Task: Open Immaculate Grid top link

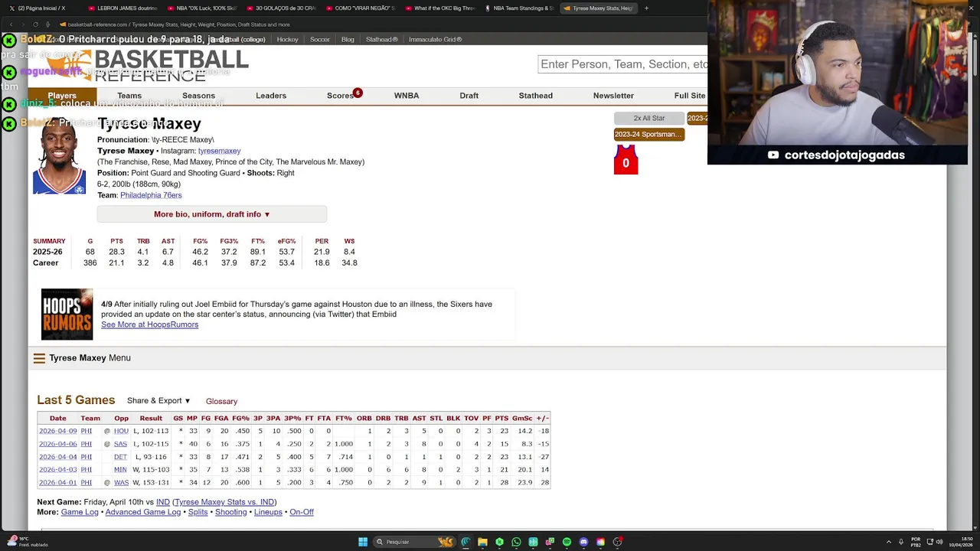Action: pos(435,39)
